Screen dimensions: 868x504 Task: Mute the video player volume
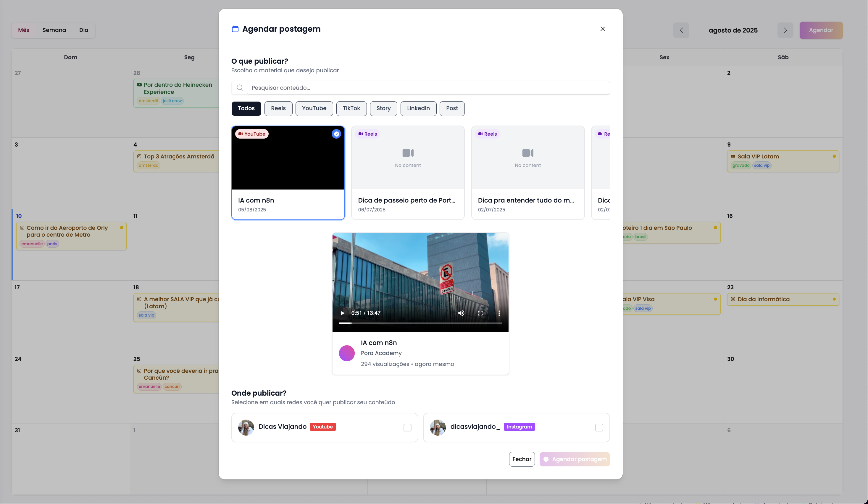point(461,313)
